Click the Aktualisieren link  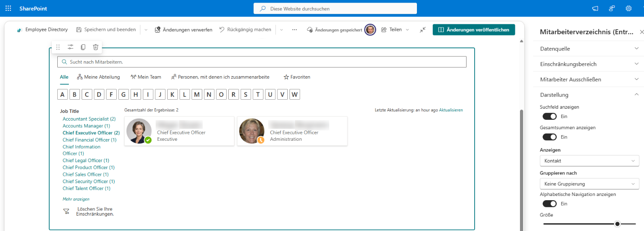point(451,110)
